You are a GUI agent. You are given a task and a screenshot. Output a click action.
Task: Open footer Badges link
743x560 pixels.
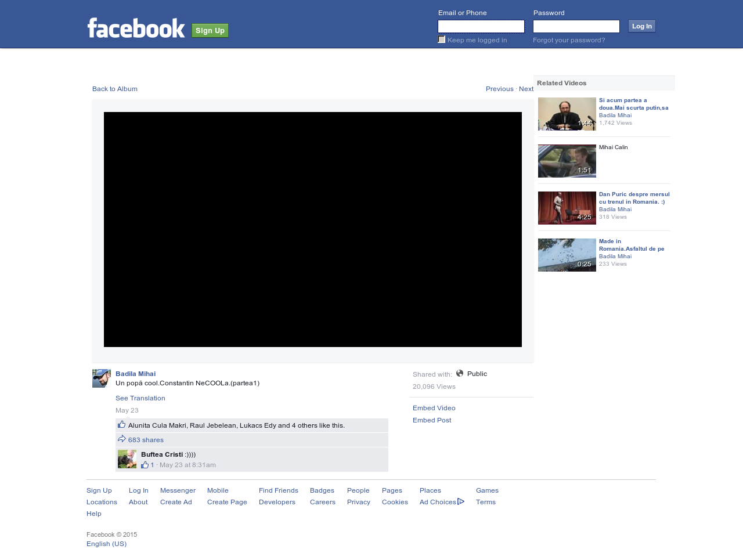coord(322,490)
